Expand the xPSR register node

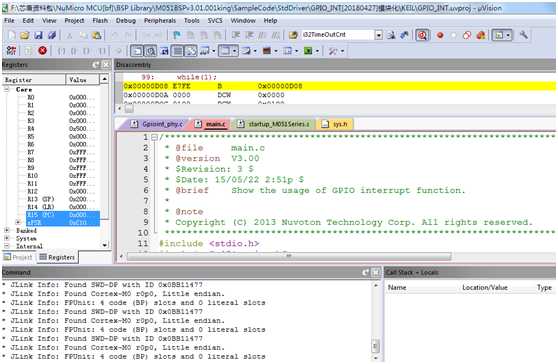(18, 222)
